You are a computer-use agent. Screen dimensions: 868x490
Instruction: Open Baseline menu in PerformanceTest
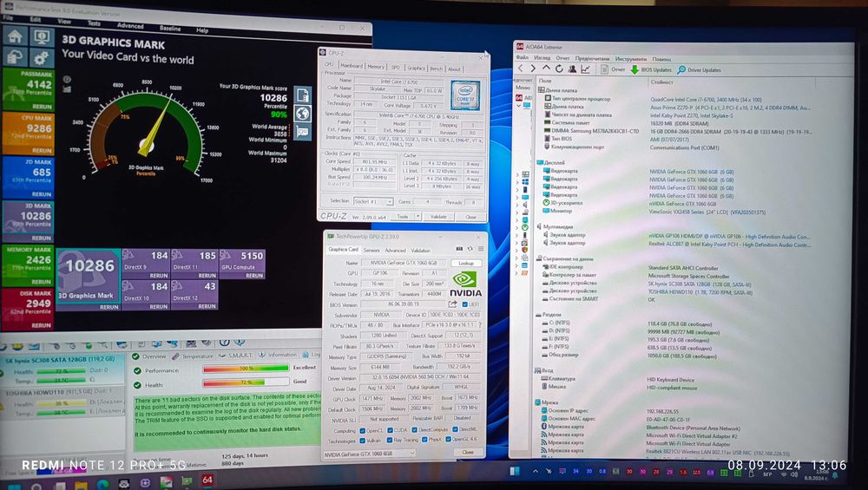[x=170, y=29]
